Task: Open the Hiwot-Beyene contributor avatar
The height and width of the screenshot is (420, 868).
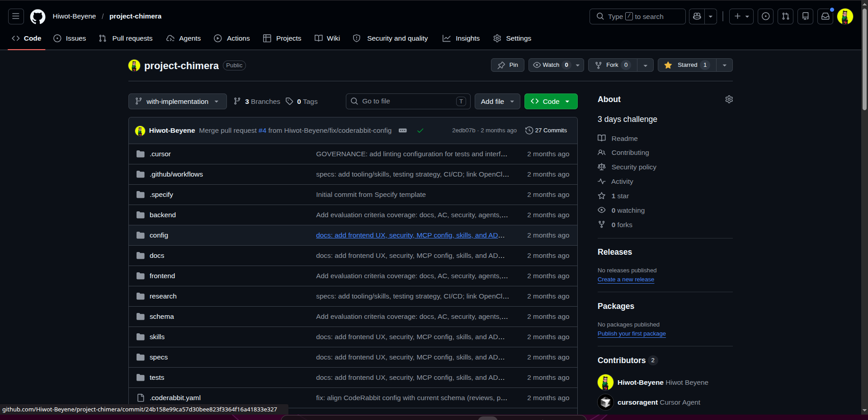Action: click(x=605, y=382)
